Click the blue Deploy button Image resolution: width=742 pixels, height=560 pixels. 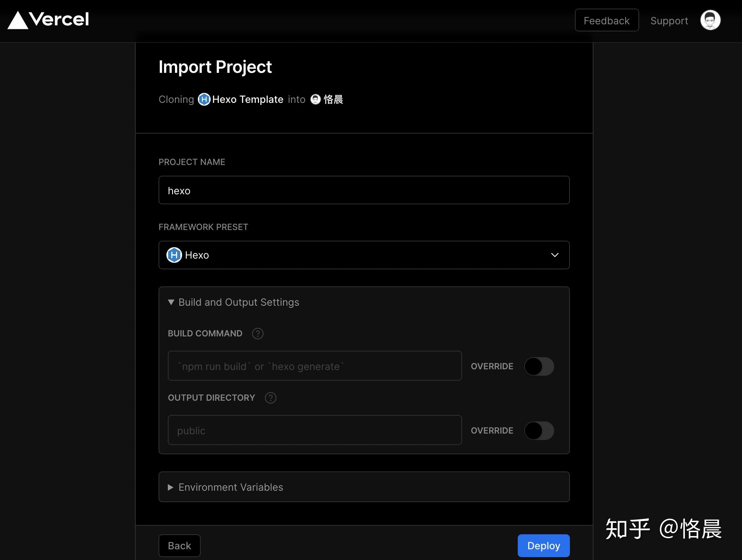pyautogui.click(x=543, y=545)
